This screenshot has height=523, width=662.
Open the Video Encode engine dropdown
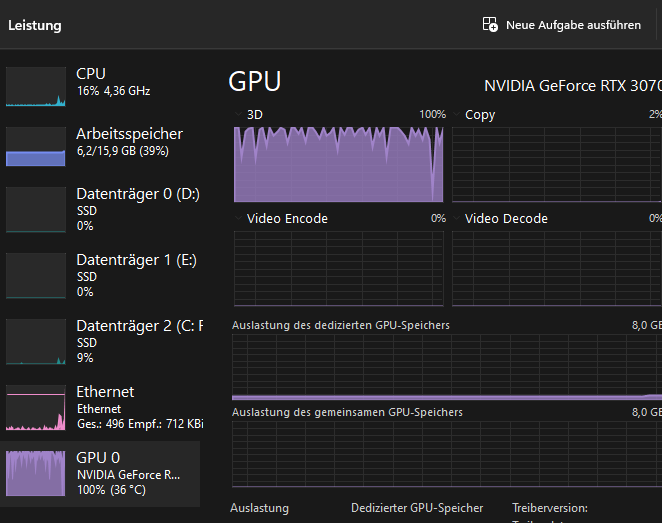coord(238,219)
